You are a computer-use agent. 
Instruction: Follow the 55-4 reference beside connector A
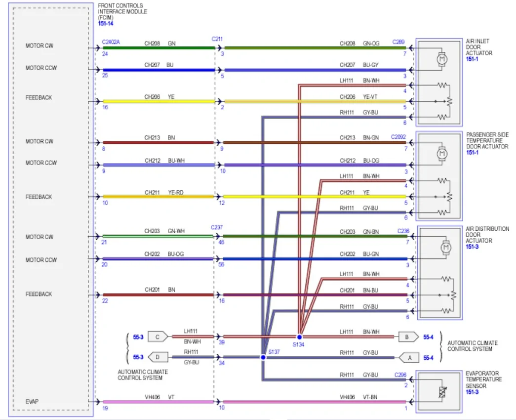click(x=428, y=358)
